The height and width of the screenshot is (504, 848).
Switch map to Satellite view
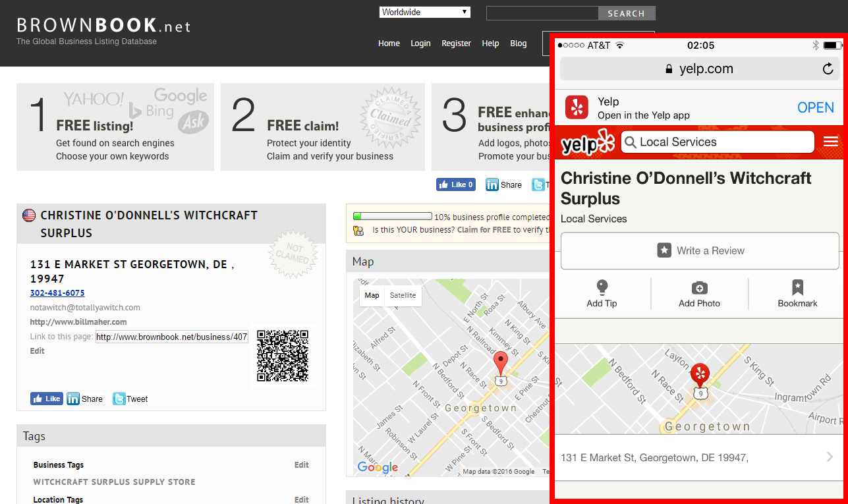[x=403, y=295]
